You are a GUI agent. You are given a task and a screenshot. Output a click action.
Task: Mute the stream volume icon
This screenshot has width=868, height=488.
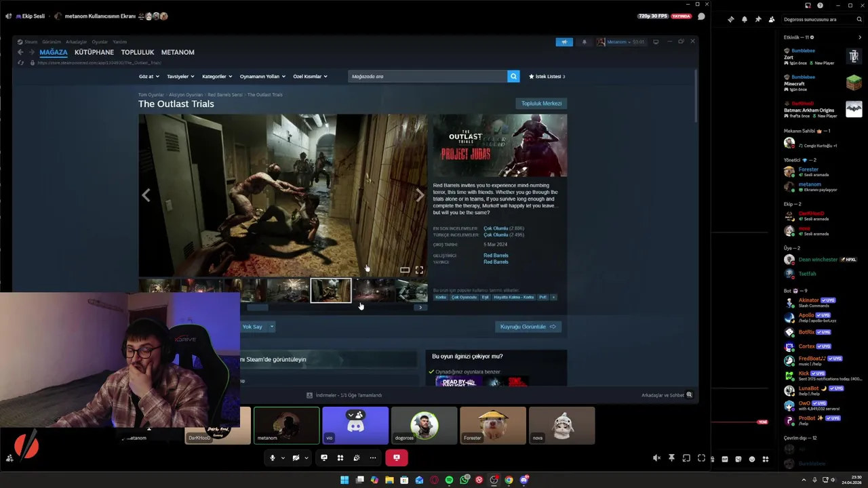pyautogui.click(x=656, y=458)
